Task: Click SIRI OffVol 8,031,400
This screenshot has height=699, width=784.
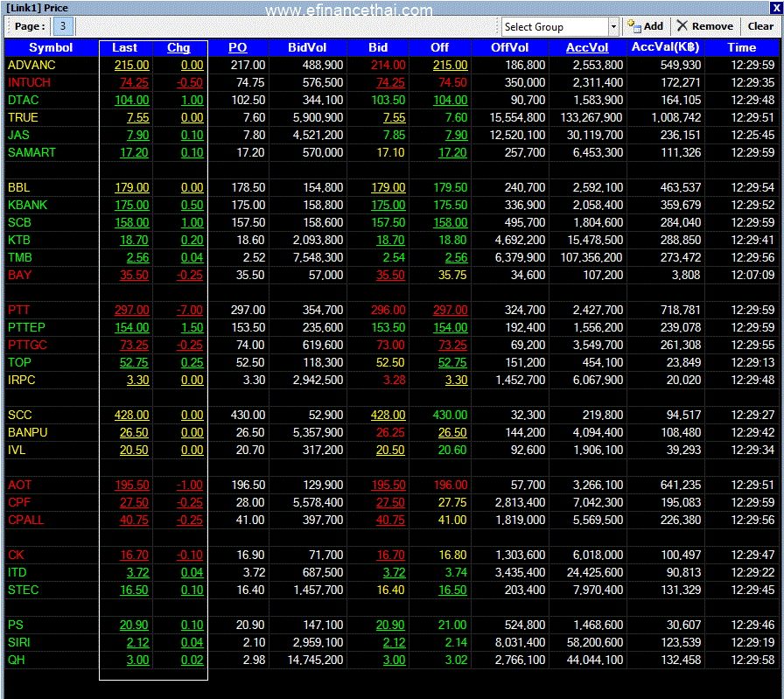Action: (520, 642)
